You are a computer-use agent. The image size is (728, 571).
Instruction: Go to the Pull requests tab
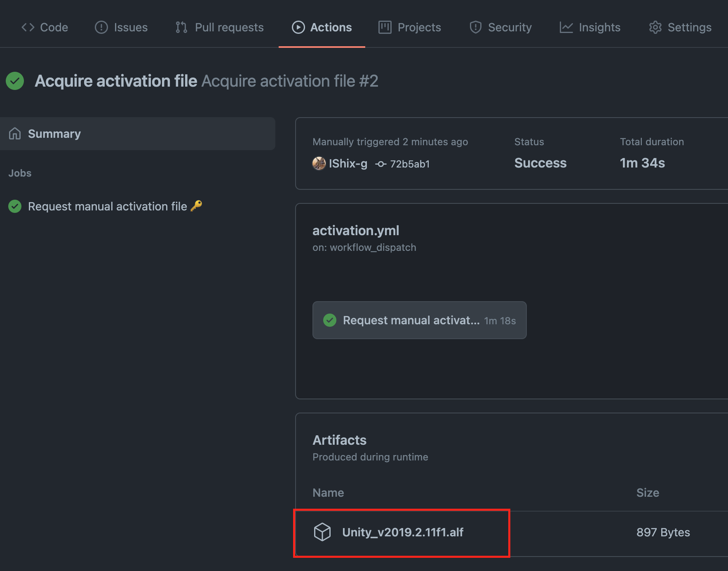click(219, 27)
